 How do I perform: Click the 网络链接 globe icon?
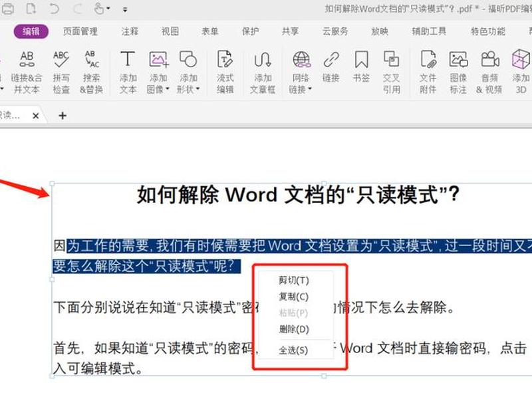pos(301,59)
